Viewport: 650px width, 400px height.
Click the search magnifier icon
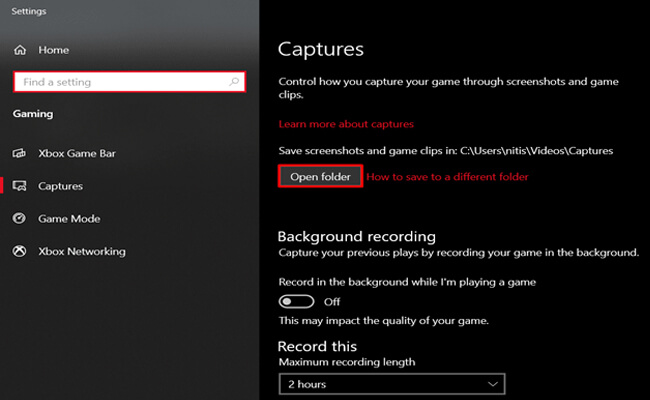[x=234, y=82]
